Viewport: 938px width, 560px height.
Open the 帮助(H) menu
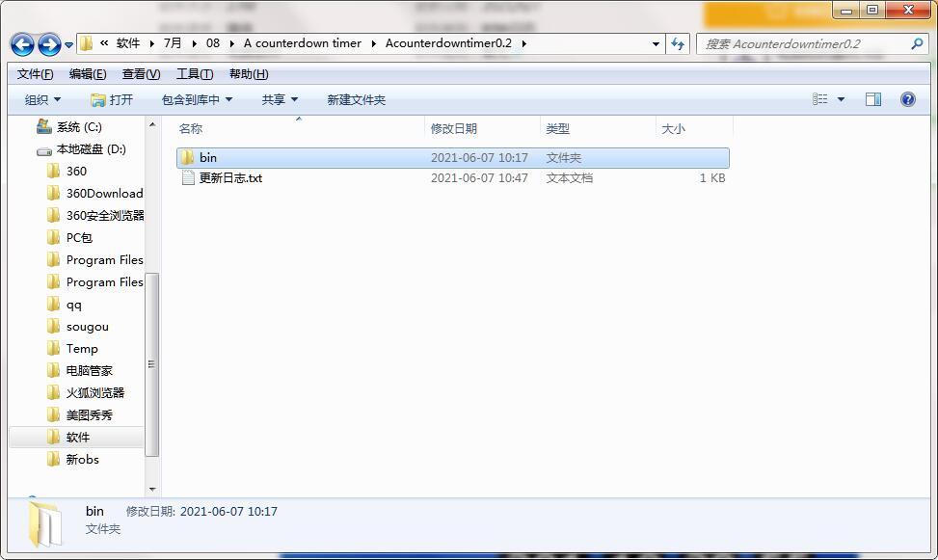click(249, 74)
